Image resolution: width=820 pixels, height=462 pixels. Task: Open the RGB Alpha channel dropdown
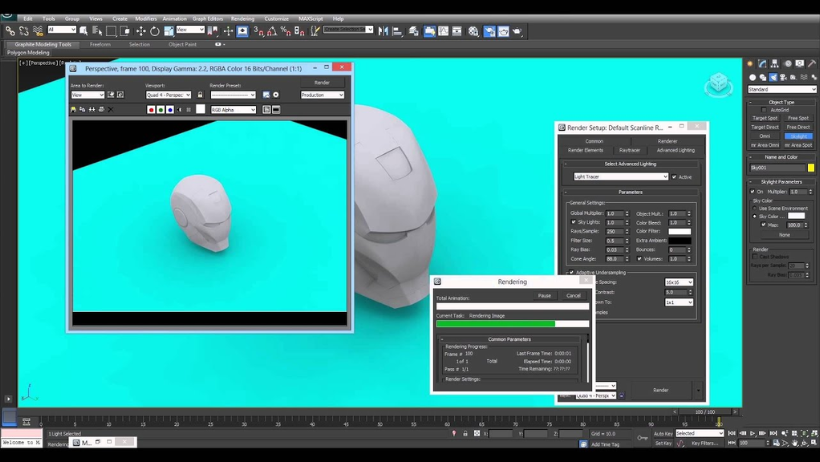(233, 109)
